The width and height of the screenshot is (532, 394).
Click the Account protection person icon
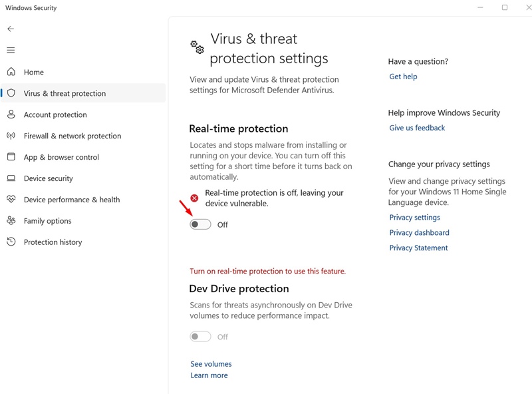pos(11,114)
